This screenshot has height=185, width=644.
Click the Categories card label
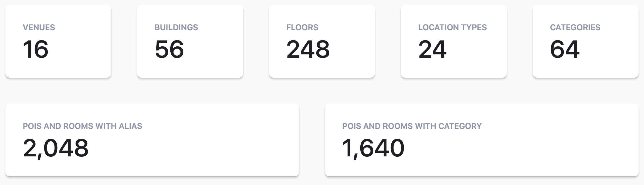[575, 27]
